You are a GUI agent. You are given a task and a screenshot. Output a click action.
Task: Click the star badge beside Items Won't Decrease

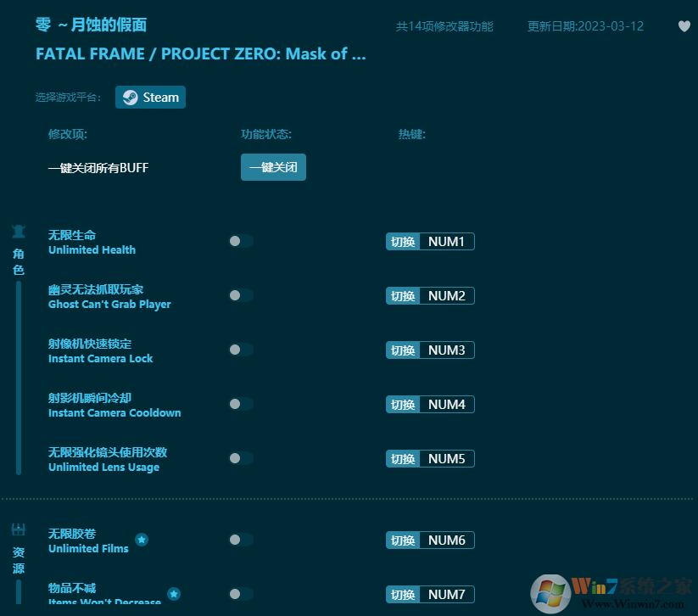pyautogui.click(x=174, y=592)
